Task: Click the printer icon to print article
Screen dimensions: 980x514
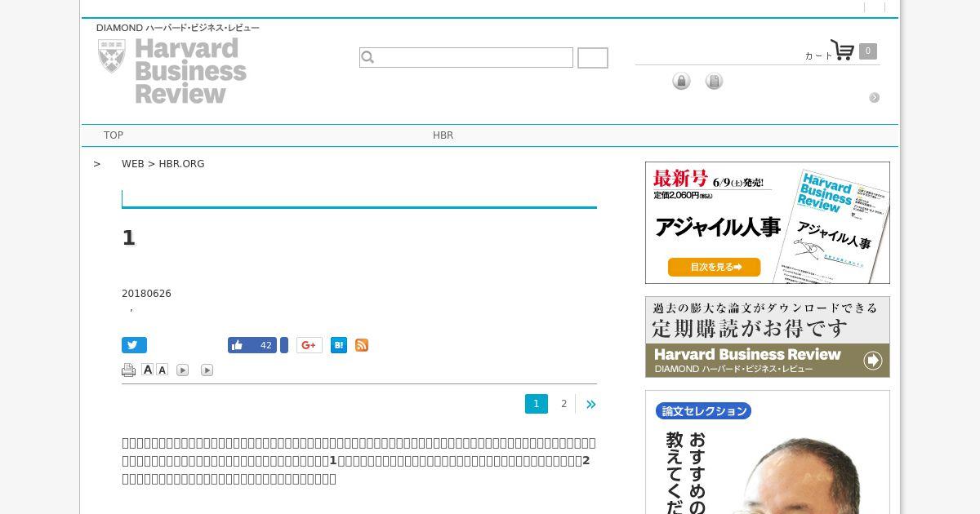Action: (x=128, y=370)
